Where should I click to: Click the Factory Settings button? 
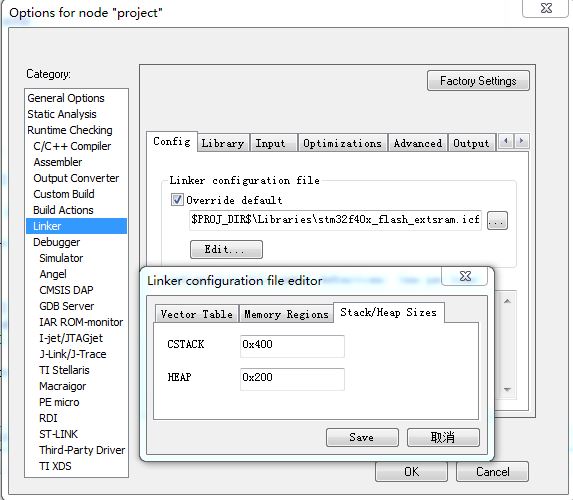coord(478,81)
